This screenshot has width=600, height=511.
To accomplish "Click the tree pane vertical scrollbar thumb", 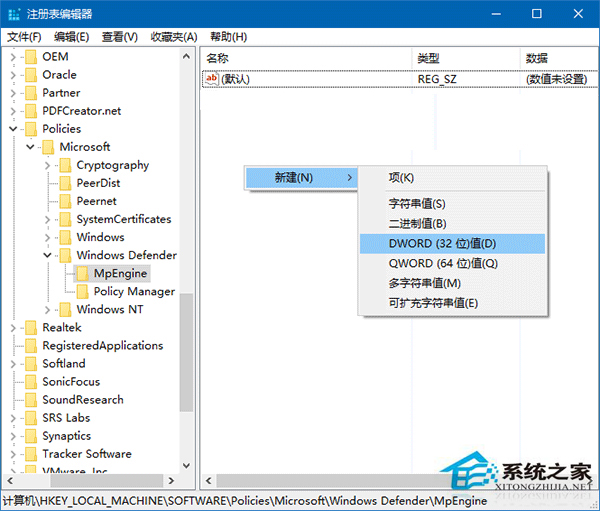I will [186, 353].
